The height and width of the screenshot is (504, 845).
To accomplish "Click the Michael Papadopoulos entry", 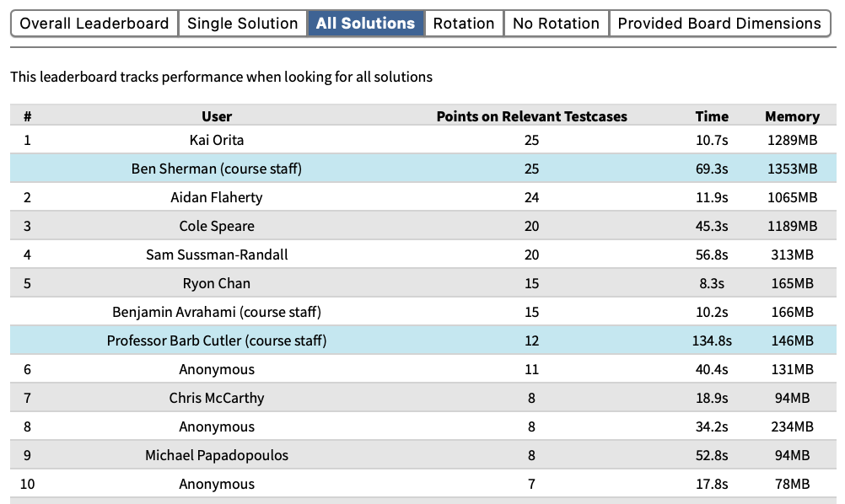I will click(x=217, y=455).
